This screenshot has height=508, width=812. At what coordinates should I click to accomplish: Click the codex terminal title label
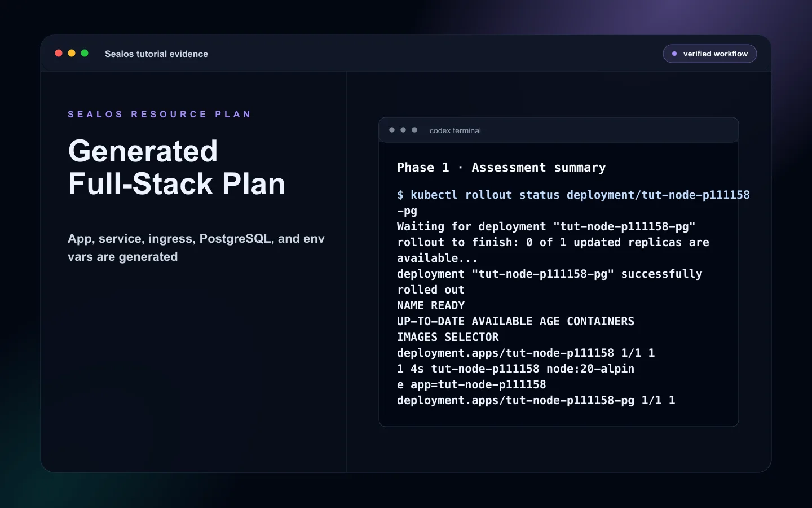coord(455,130)
